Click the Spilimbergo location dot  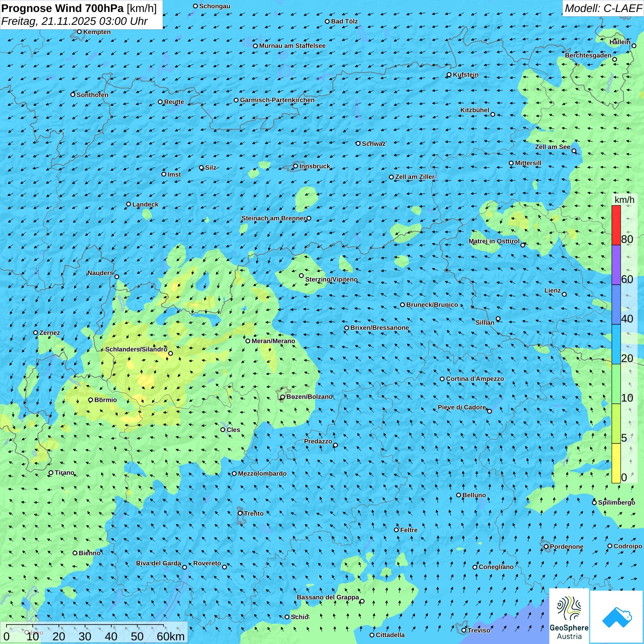594,502
